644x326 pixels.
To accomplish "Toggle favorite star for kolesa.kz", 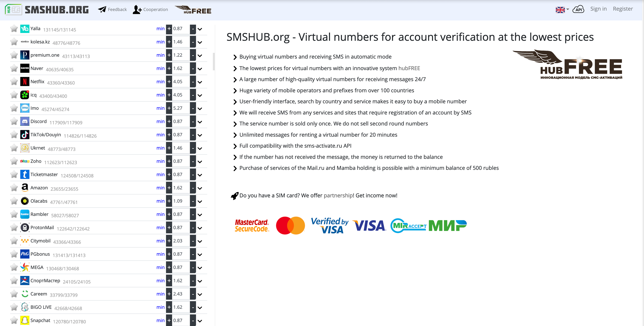I will (14, 42).
